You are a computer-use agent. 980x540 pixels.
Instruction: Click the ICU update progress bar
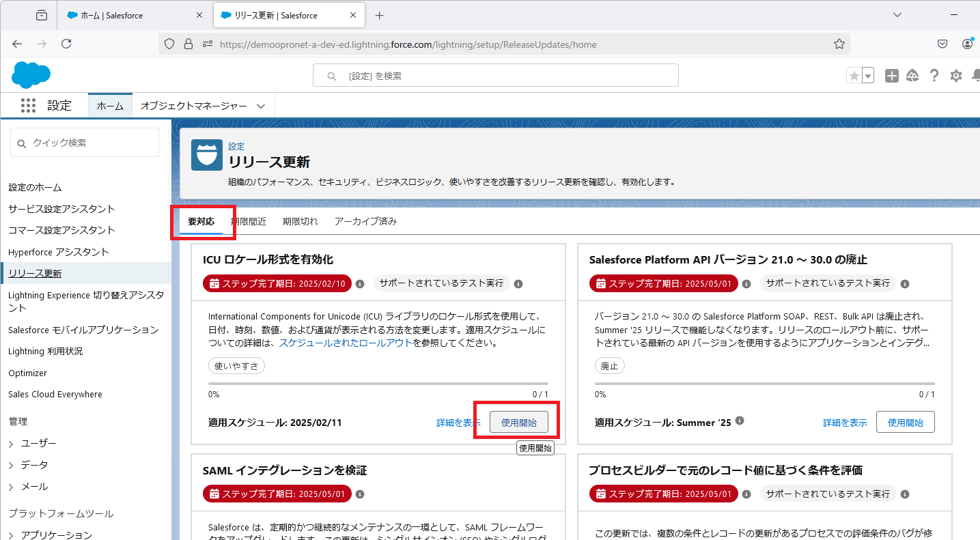click(378, 384)
